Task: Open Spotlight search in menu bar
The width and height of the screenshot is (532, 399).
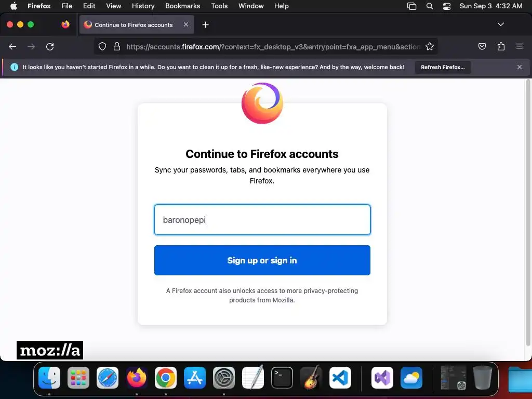Action: [x=430, y=6]
